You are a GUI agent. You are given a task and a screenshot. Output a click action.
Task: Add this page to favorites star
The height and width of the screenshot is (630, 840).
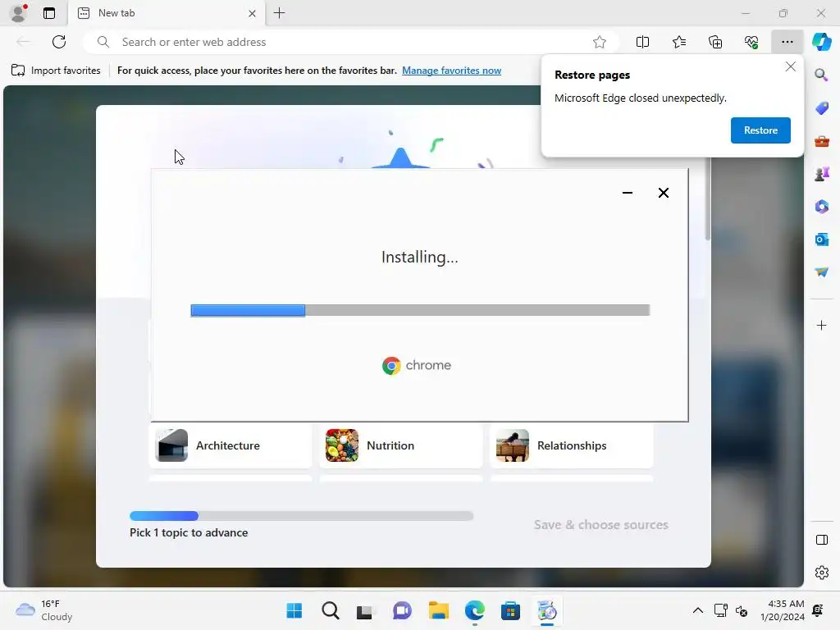pos(600,42)
